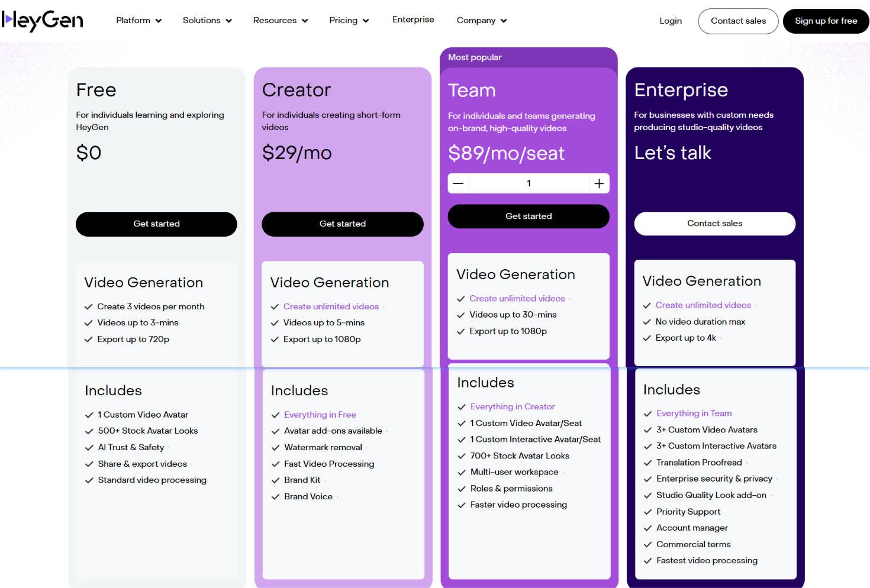870x588 pixels.
Task: Click Translation Proofread item
Action: click(699, 462)
